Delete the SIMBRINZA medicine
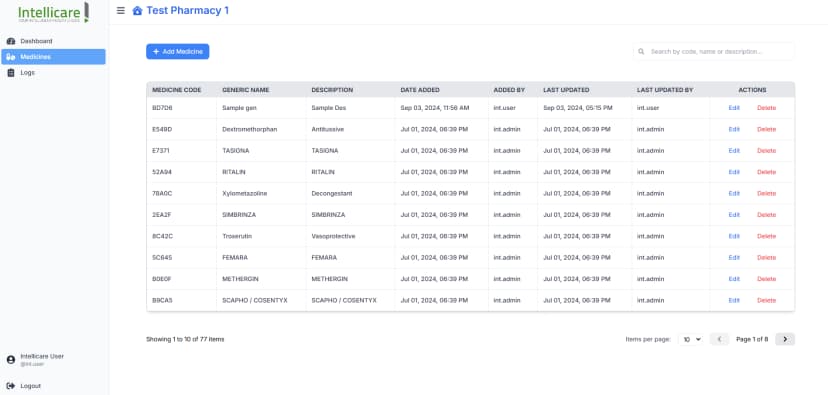This screenshot has width=828, height=395. (766, 215)
